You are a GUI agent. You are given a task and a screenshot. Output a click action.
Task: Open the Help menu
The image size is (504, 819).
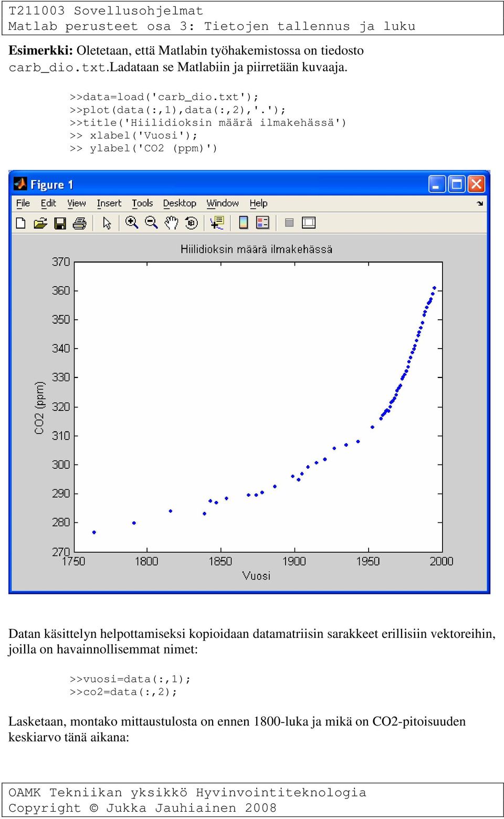pos(258,203)
